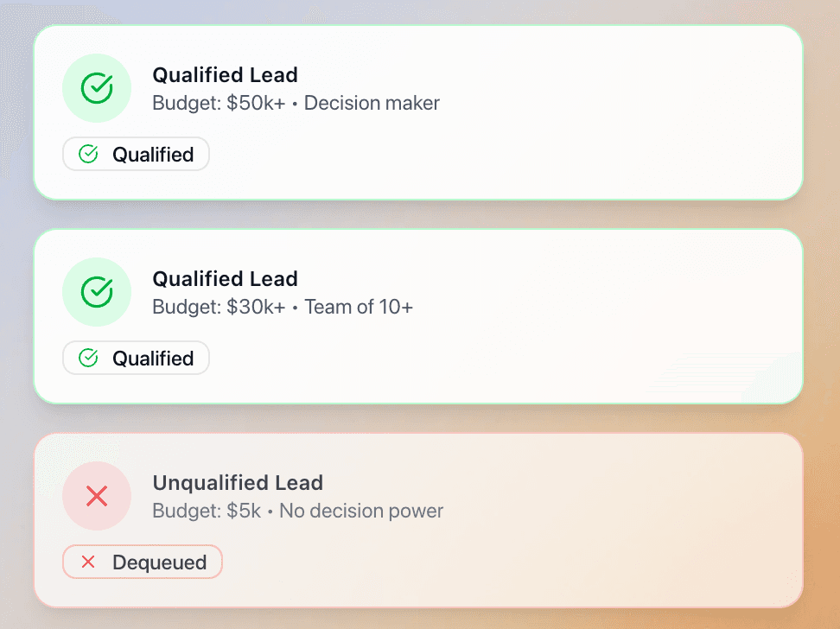Click the subtitle reading No decision power

pyautogui.click(x=360, y=511)
